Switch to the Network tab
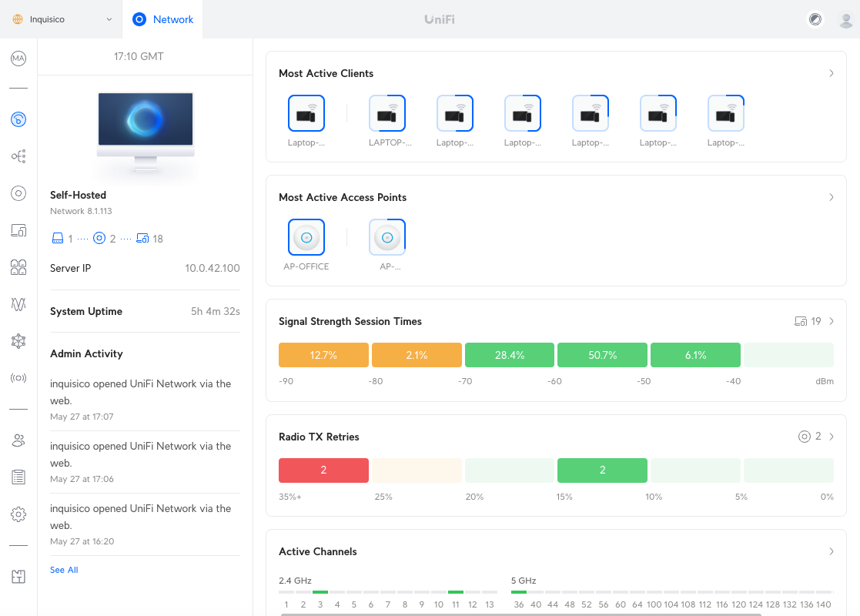This screenshot has width=860, height=616. (x=162, y=19)
